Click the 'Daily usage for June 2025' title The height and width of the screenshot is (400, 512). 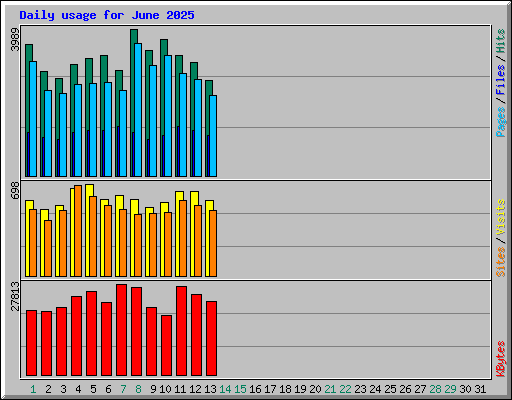tap(107, 15)
